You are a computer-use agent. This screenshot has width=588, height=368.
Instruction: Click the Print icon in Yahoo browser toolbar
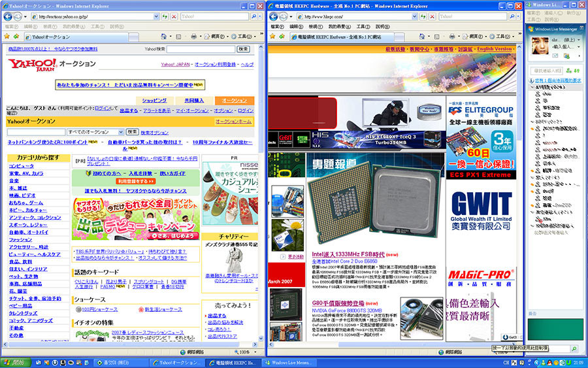tap(194, 37)
